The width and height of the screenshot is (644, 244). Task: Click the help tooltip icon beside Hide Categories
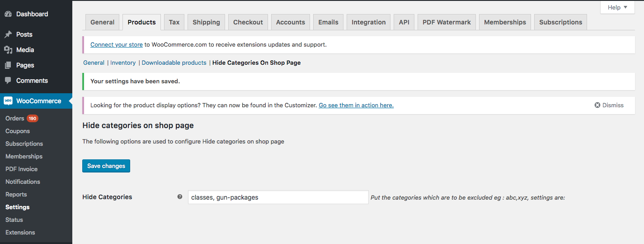pos(180,197)
